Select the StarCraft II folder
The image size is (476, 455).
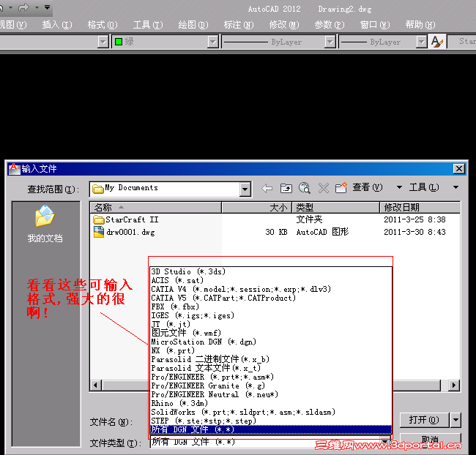pyautogui.click(x=132, y=219)
